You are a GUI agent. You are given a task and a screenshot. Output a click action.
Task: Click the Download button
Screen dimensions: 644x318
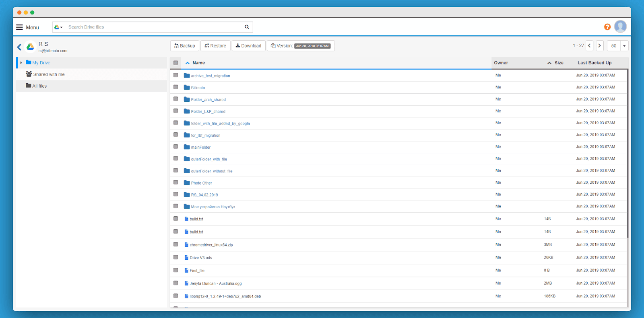point(249,46)
